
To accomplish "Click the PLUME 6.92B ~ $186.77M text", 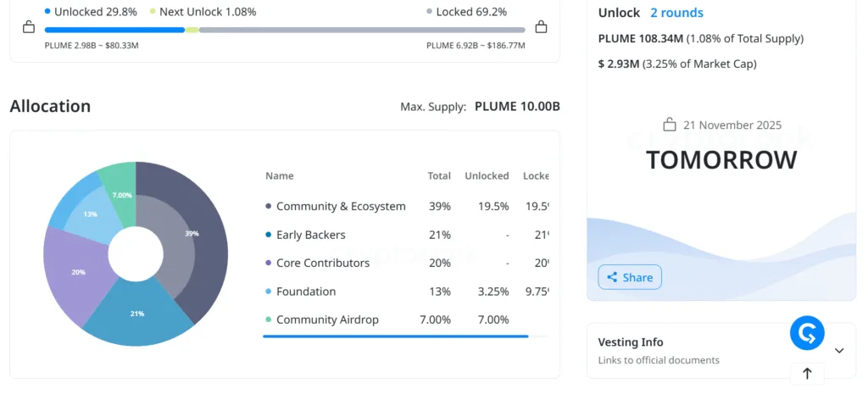I will coord(476,46).
